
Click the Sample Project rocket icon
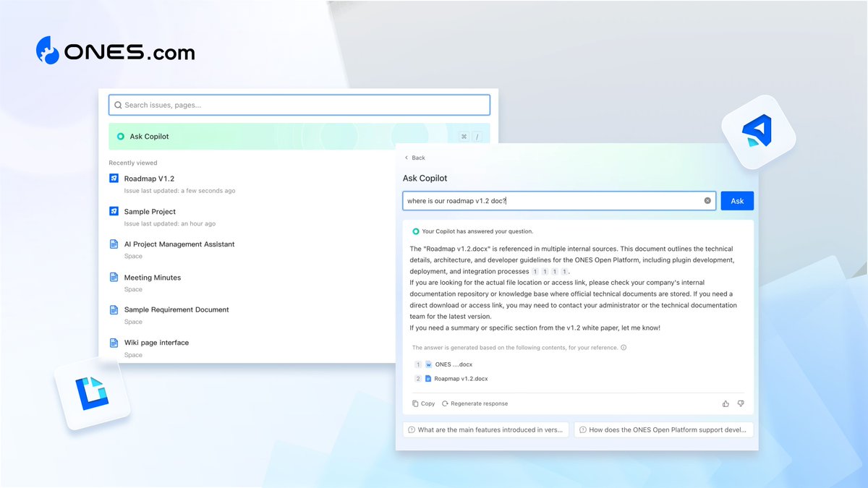click(114, 211)
